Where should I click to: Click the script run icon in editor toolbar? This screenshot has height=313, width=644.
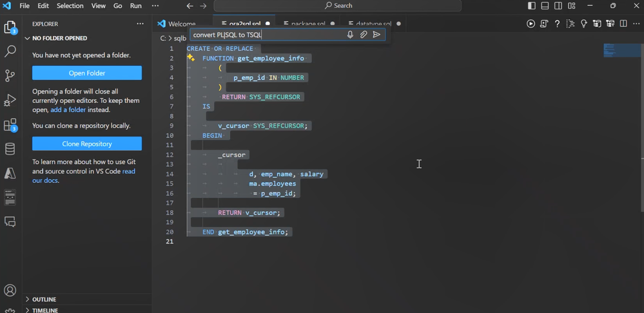click(544, 24)
